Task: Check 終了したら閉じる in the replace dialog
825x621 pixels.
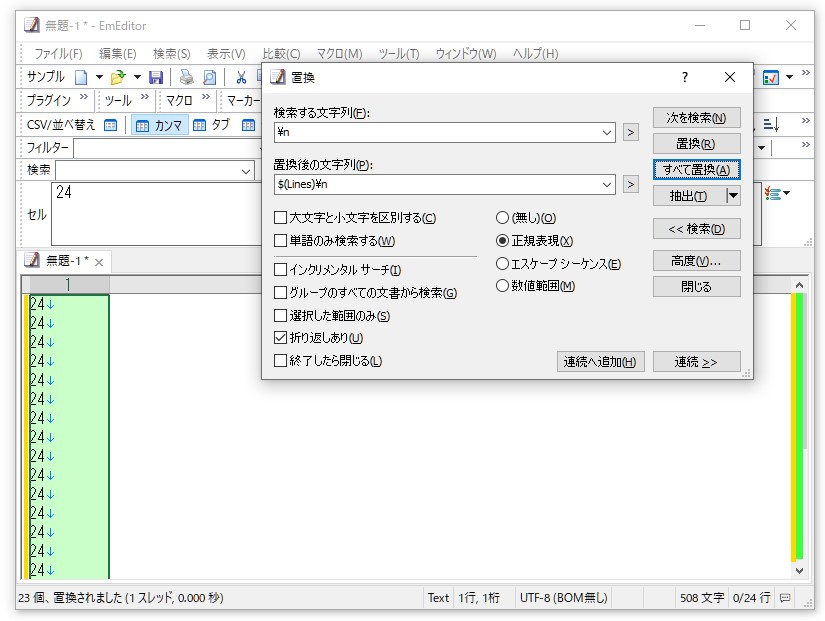Action: [279, 363]
